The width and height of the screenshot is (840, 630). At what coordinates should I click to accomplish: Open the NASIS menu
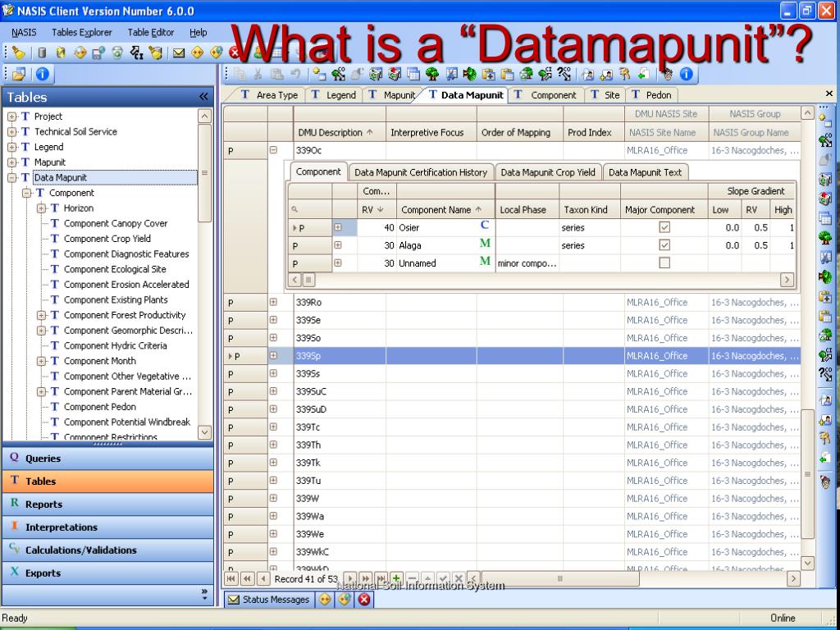click(x=24, y=32)
